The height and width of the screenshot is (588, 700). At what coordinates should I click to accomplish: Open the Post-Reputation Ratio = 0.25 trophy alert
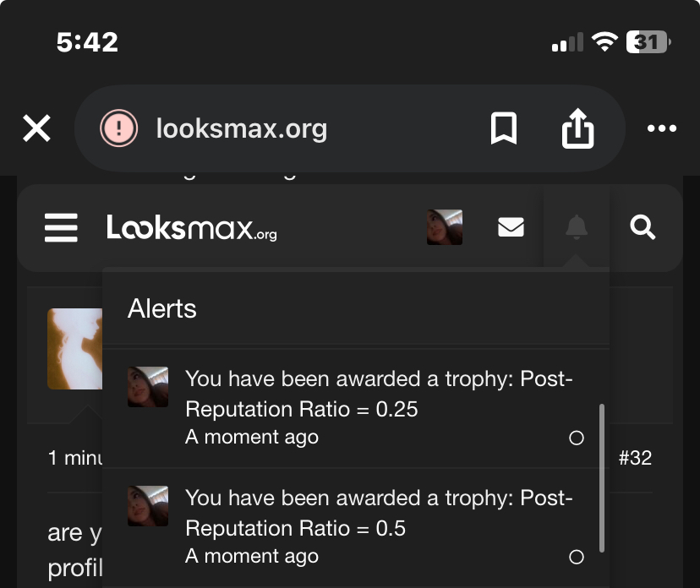point(379,395)
